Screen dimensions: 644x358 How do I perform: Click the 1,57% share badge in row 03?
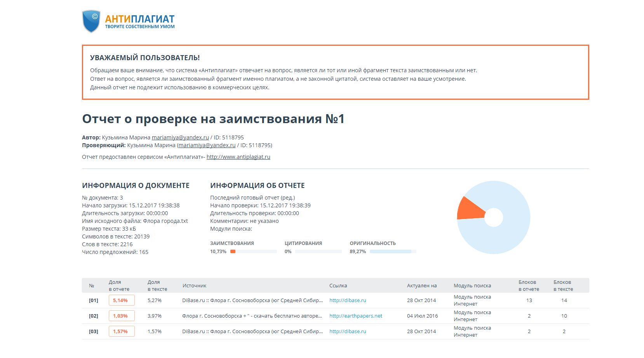[x=122, y=331]
